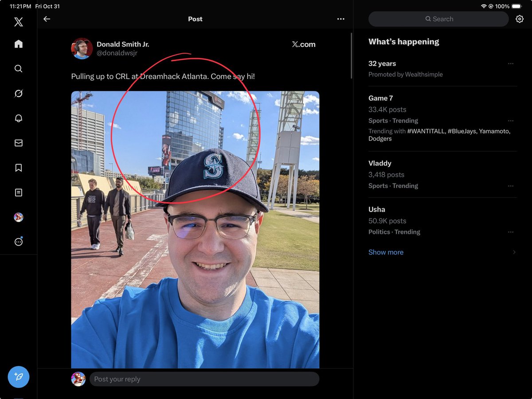Open Messages envelope icon
This screenshot has height=399, width=532.
pyautogui.click(x=18, y=143)
